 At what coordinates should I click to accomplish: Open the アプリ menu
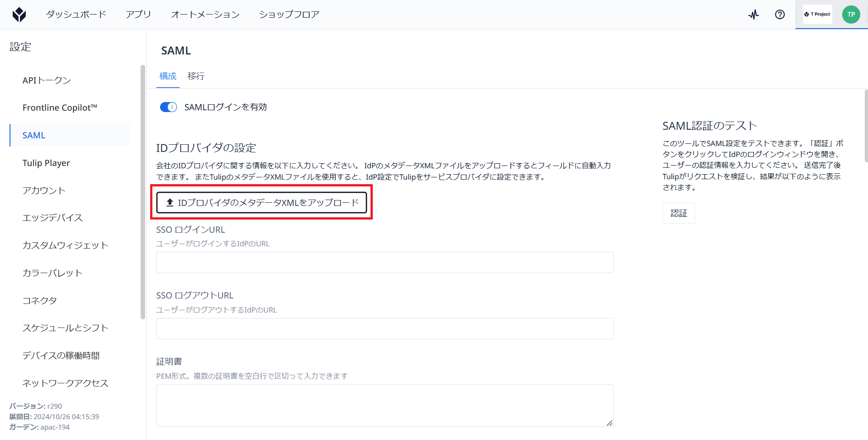[138, 15]
